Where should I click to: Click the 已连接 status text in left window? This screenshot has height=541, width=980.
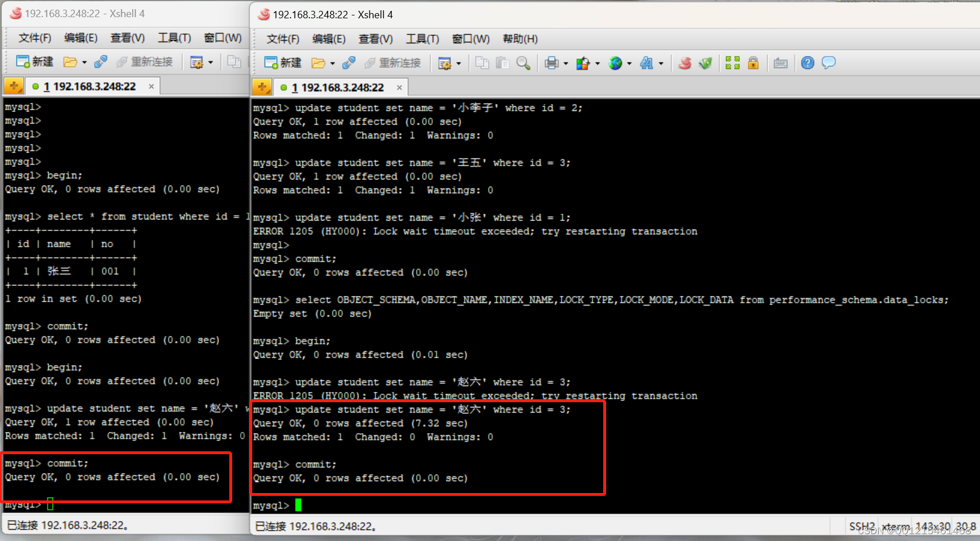[x=68, y=525]
